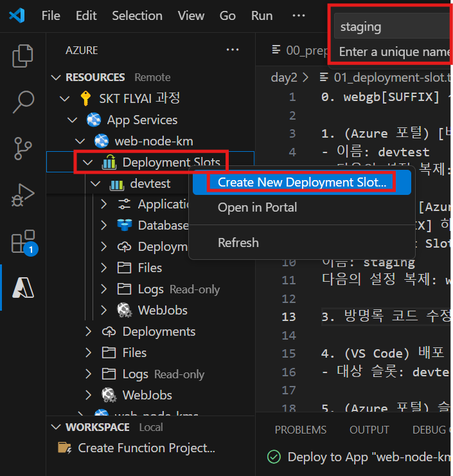Click line number 13 in editor

289,316
